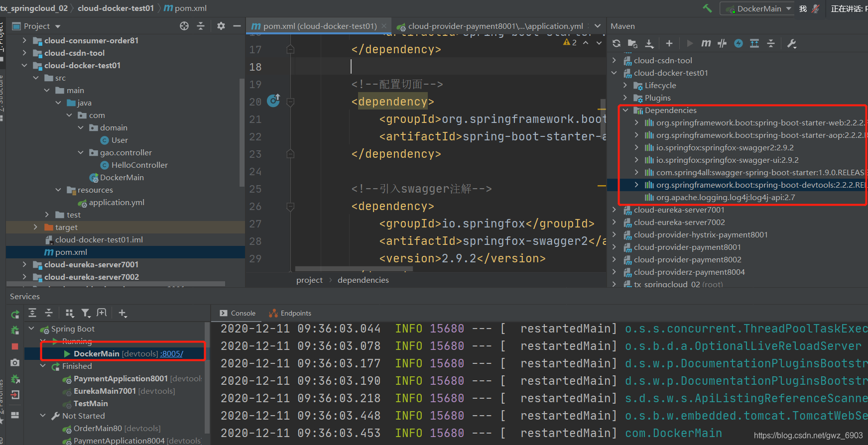Go to previous highlighted error arrow
The image size is (868, 445).
[586, 43]
